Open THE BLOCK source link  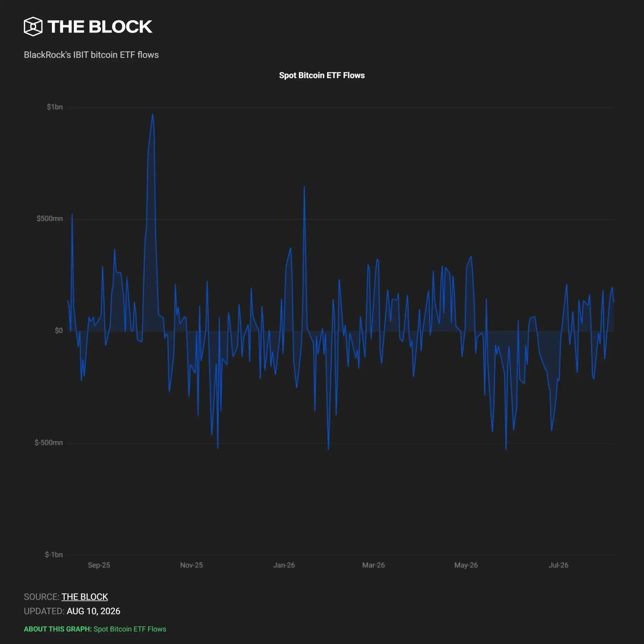(x=85, y=597)
